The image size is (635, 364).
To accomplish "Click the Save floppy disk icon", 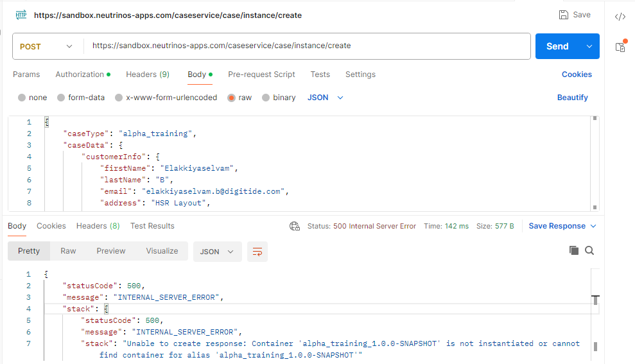I will [563, 15].
